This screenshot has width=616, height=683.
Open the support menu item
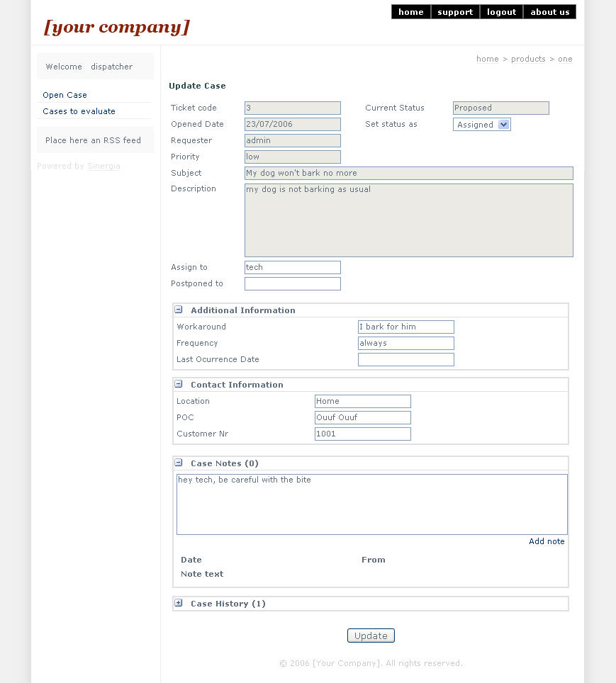[x=455, y=12]
